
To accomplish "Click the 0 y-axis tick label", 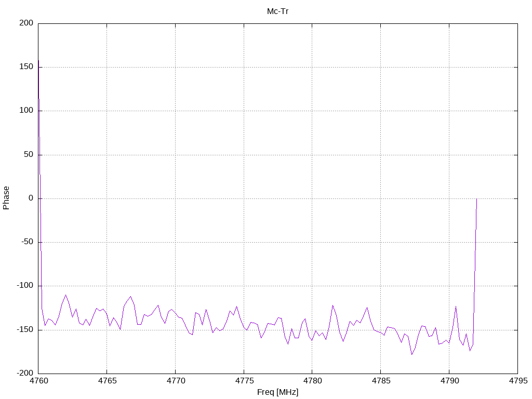I will pyautogui.click(x=31, y=198).
